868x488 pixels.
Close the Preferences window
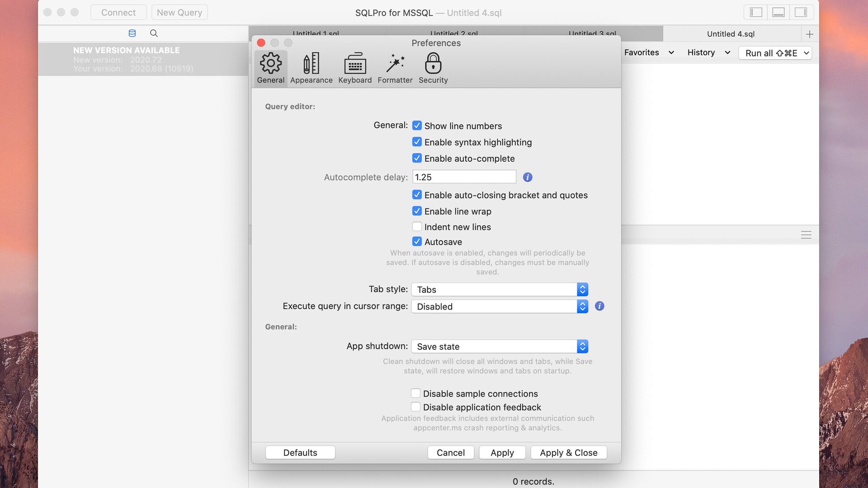pos(261,43)
